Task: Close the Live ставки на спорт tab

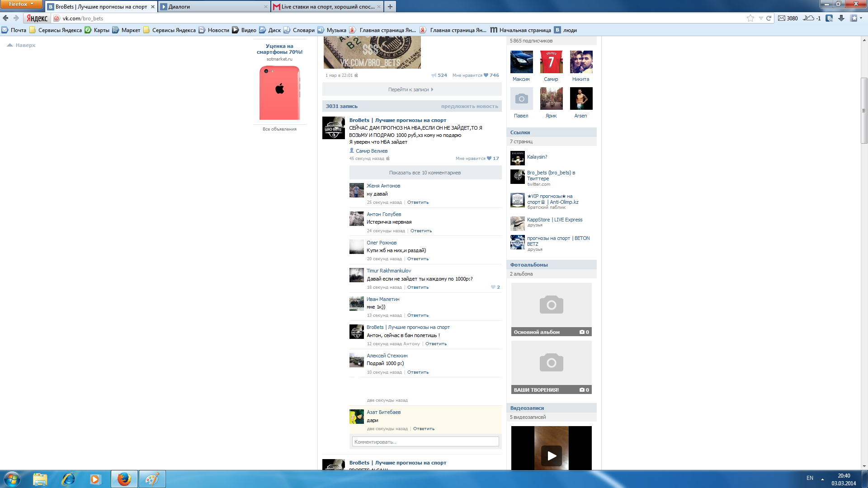Action: pos(378,7)
